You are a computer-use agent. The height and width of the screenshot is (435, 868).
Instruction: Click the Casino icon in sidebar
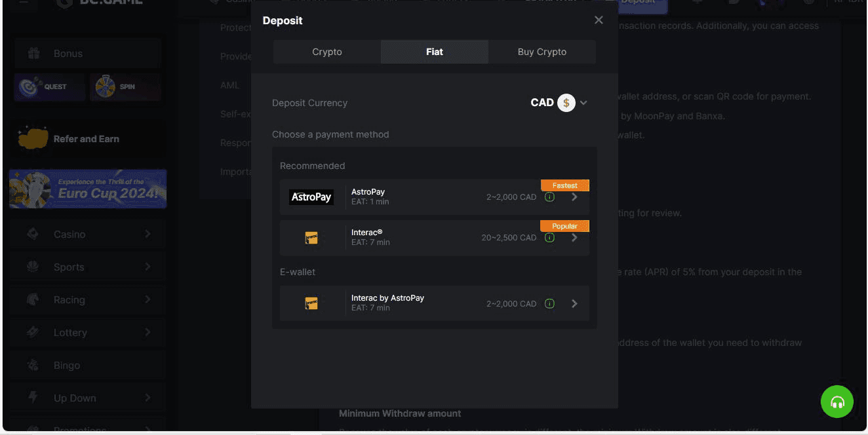click(x=33, y=234)
